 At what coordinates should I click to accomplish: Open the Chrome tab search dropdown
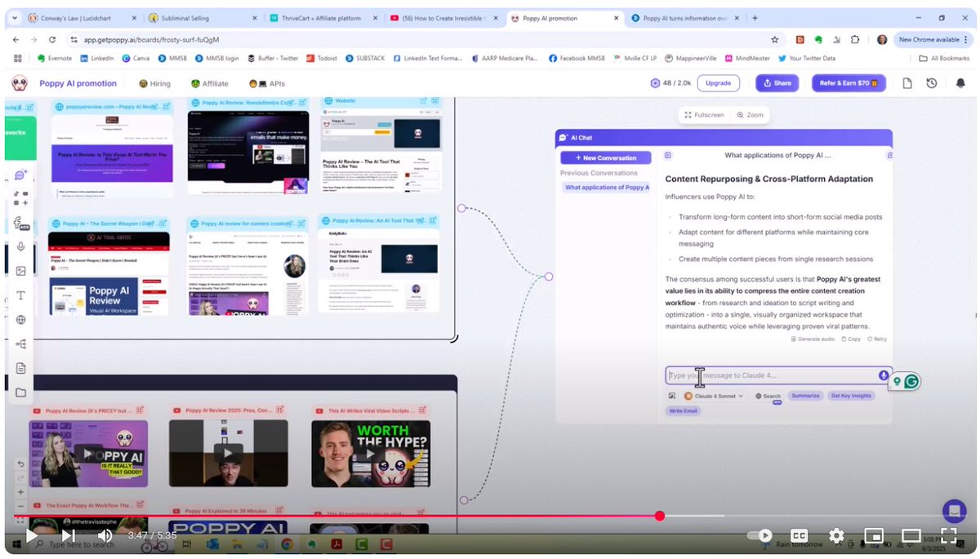click(16, 18)
